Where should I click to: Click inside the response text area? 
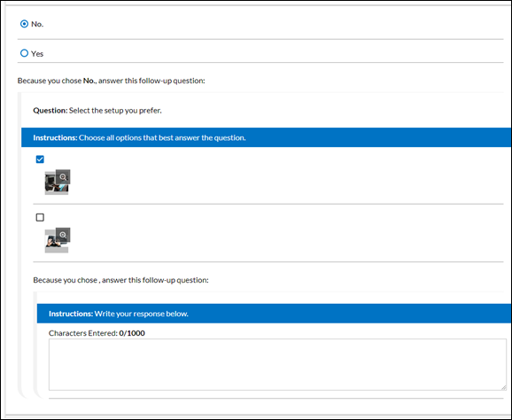[277, 364]
